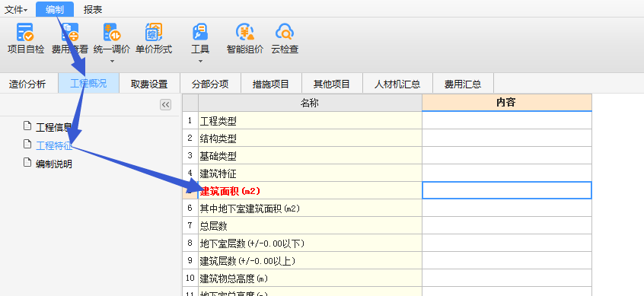Click content cell for 结构类型
The image size is (644, 296).
click(507, 138)
